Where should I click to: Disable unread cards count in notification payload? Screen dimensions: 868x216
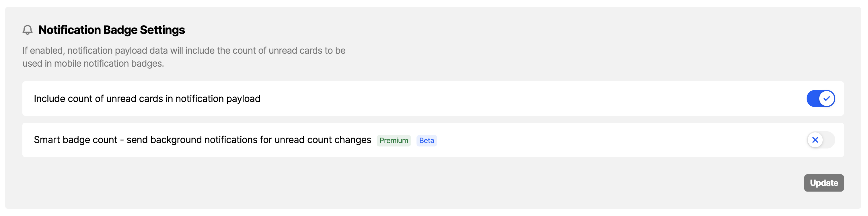click(x=820, y=99)
